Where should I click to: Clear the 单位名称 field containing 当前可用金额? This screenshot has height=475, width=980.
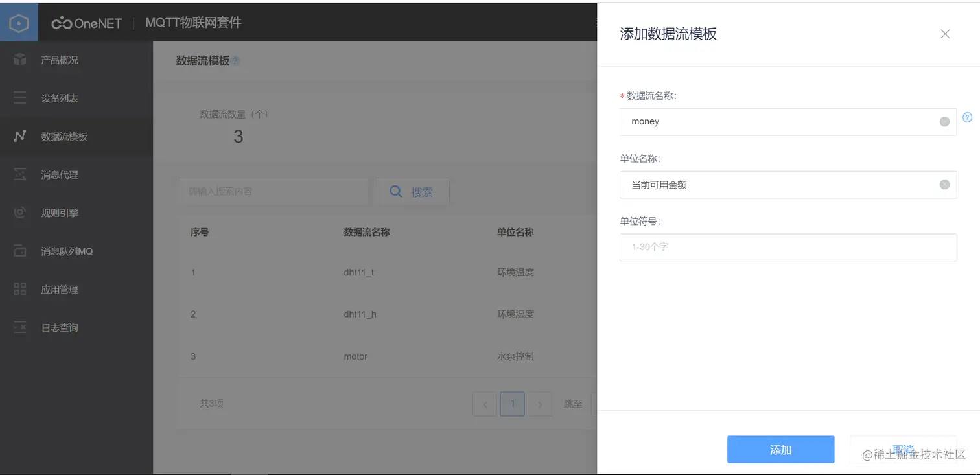click(944, 185)
